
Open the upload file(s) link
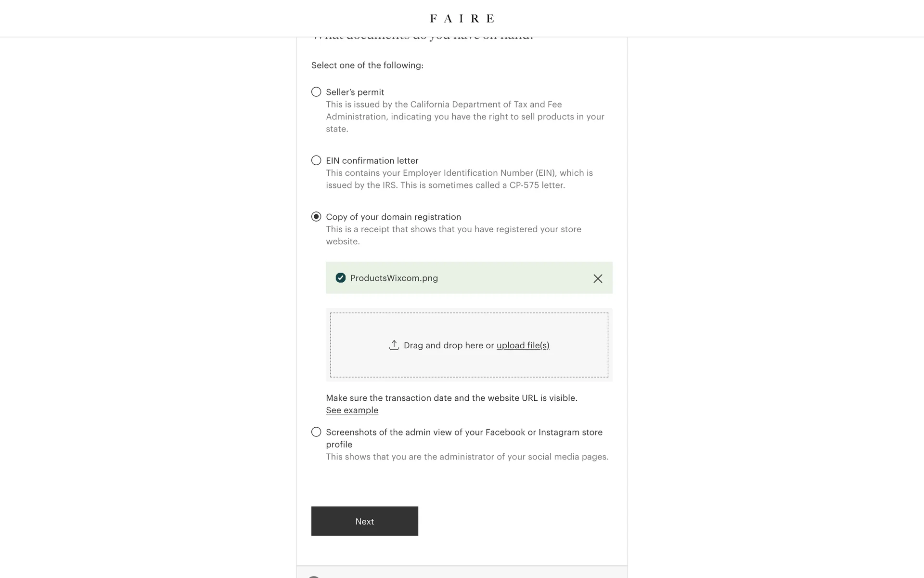[x=523, y=345]
